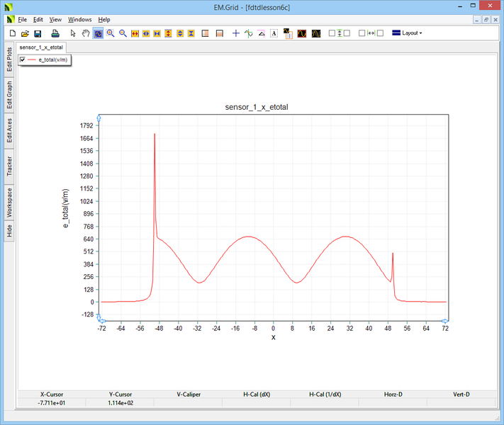Viewport: 504px width, 425px height.
Task: Click the X-Cursor value field
Action: pyautogui.click(x=52, y=402)
